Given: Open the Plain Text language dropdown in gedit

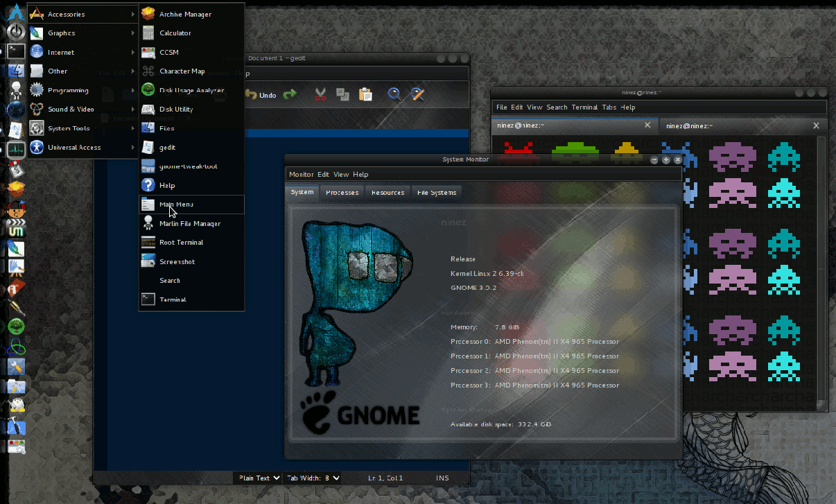Looking at the screenshot, I should pyautogui.click(x=259, y=478).
